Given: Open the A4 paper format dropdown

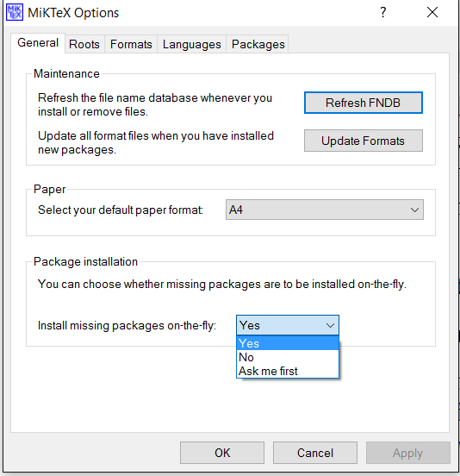Looking at the screenshot, I should click(325, 210).
